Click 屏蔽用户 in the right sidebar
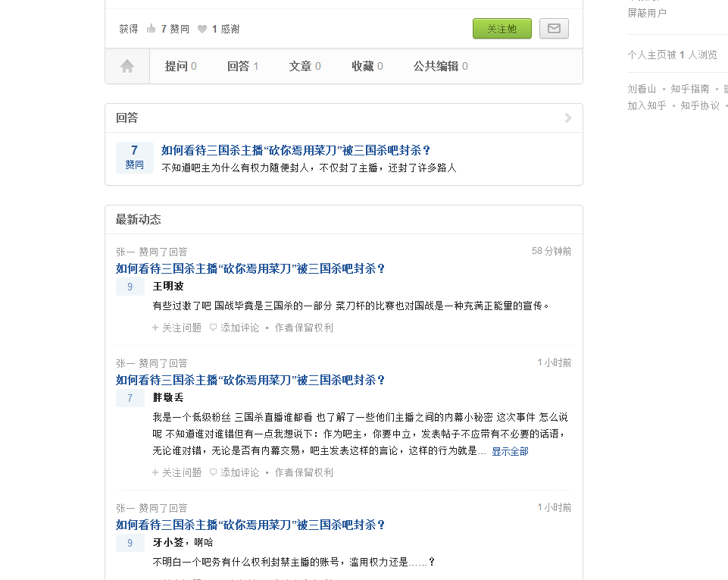This screenshot has height=580, width=728. [648, 13]
